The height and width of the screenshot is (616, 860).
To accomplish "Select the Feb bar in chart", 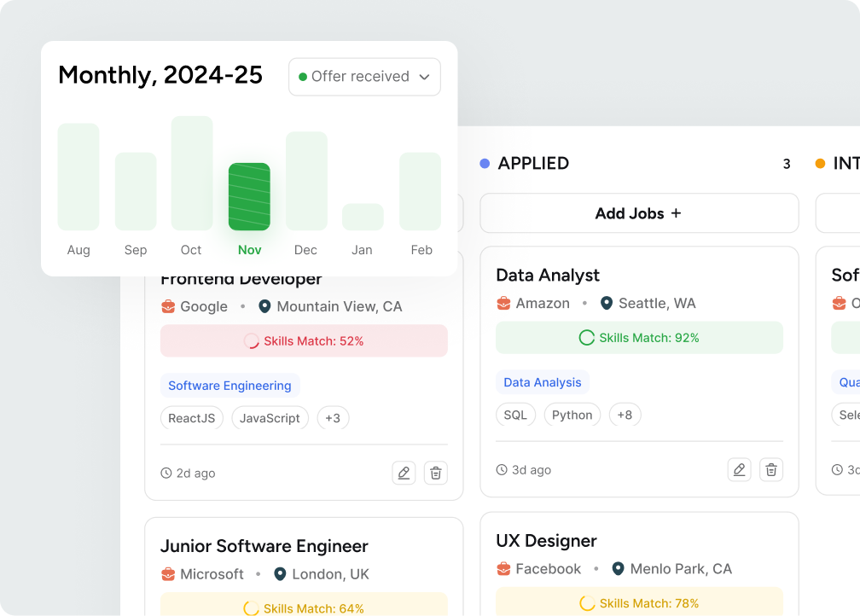I will pos(420,191).
